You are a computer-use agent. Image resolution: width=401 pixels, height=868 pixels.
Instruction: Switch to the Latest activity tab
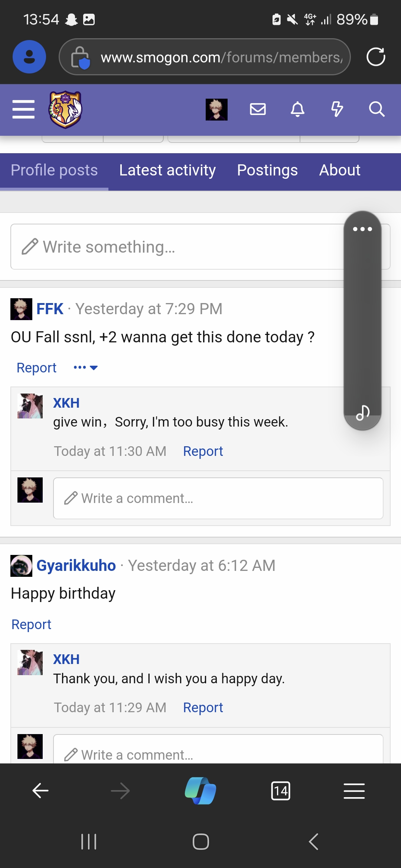click(x=167, y=170)
